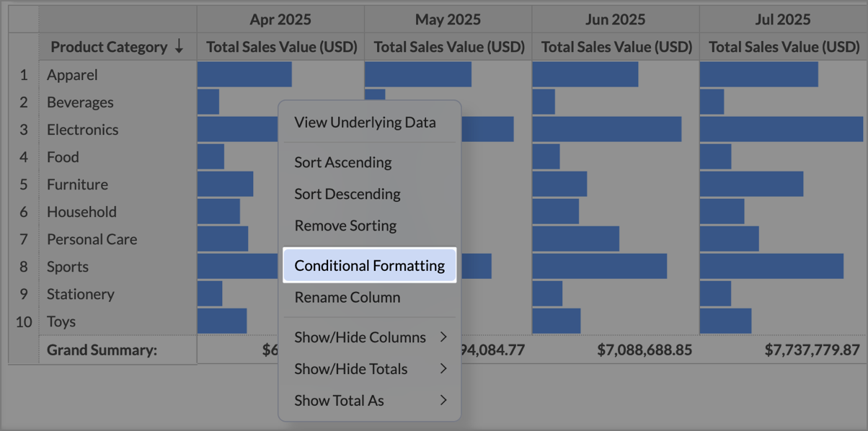The height and width of the screenshot is (431, 868).
Task: Expand the Show/Hide Columns submenu
Action: coord(370,337)
